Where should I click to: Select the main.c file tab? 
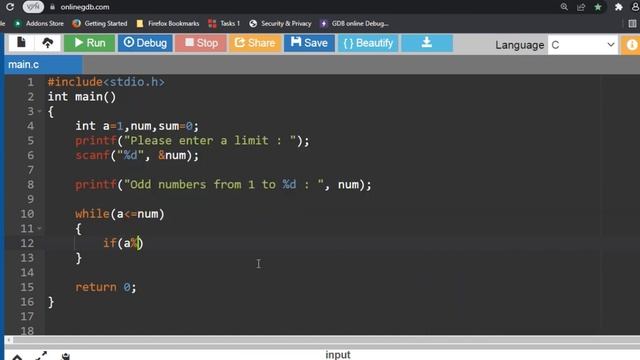43,64
